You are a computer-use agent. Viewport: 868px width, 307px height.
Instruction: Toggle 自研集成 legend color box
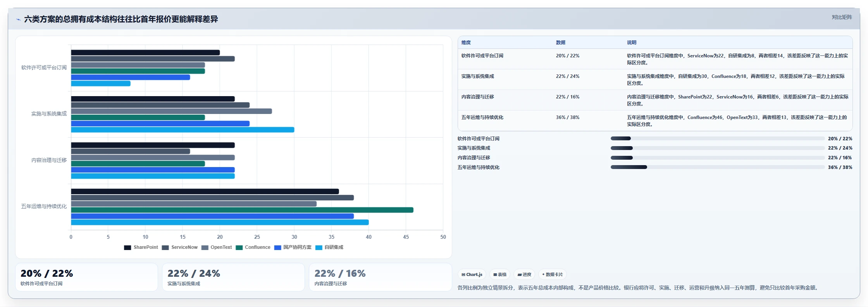(x=319, y=248)
